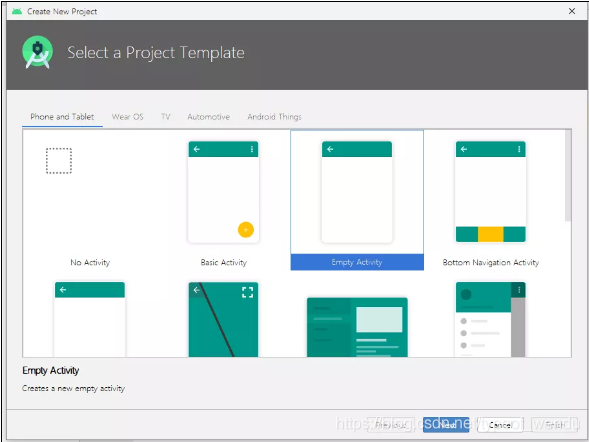The image size is (589, 442).
Task: Click the Android Studio logo in header
Action: (37, 52)
